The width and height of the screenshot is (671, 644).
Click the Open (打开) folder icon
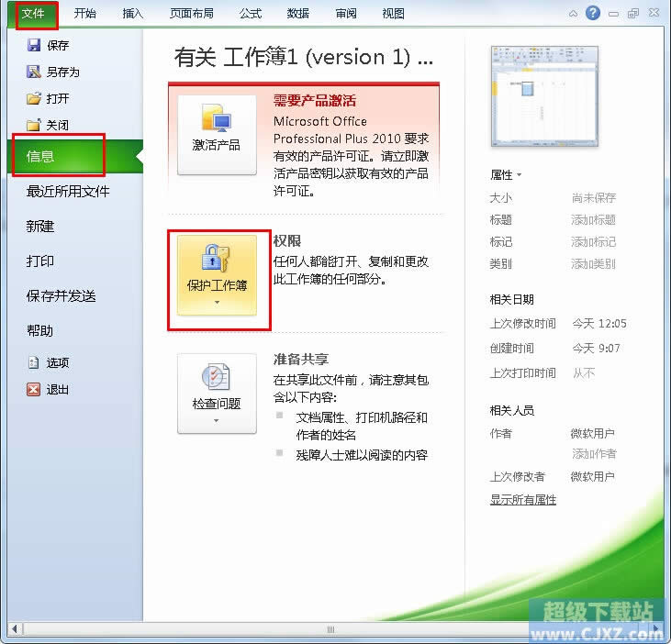34,98
